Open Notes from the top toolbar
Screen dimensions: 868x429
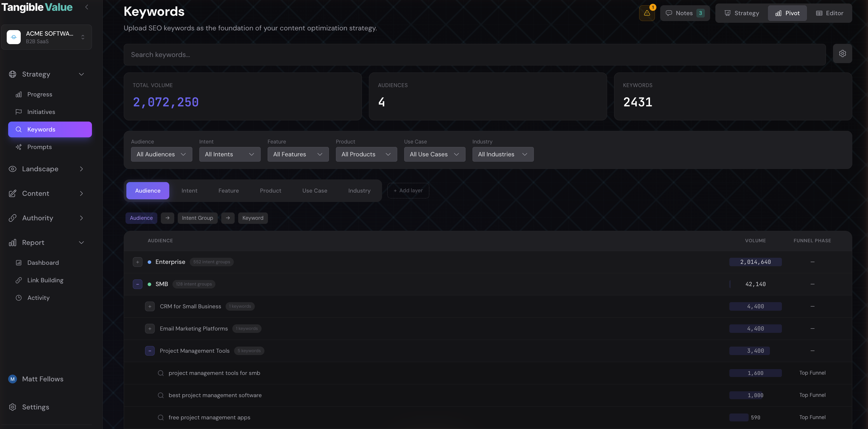[685, 13]
